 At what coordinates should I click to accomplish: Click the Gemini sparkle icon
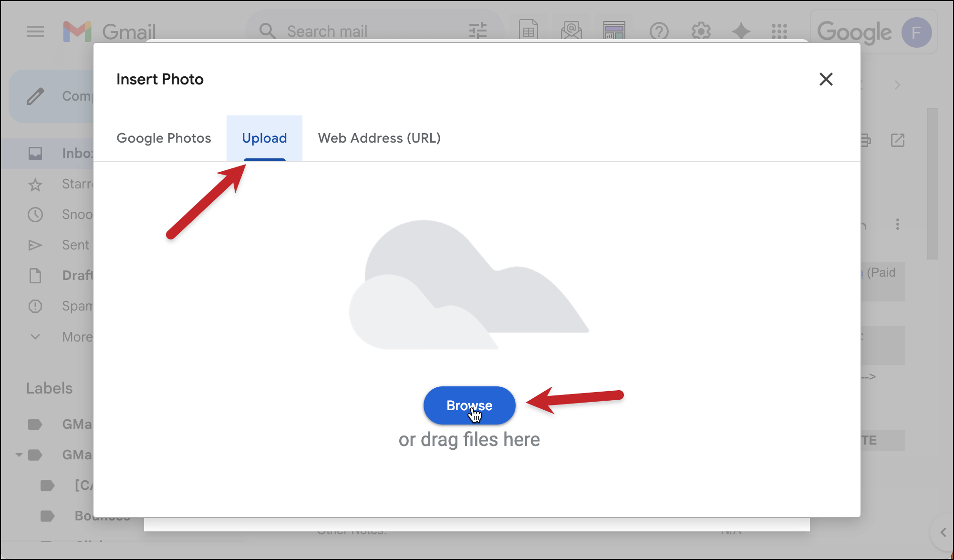(x=741, y=31)
